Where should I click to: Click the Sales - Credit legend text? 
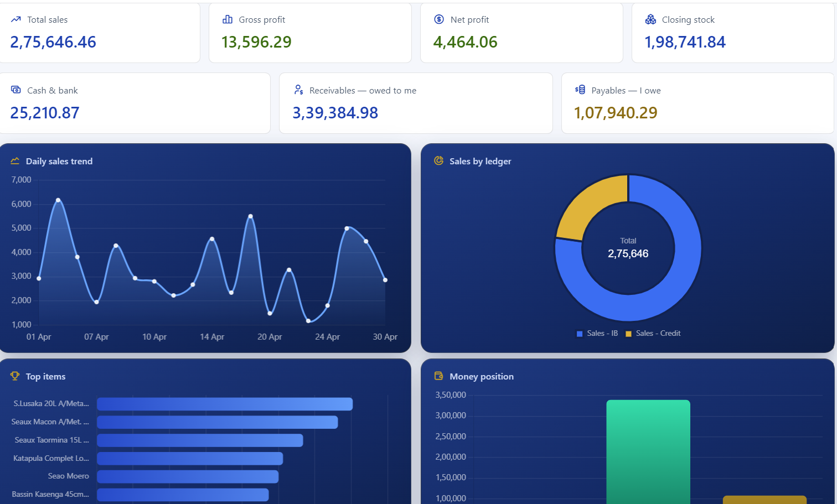pyautogui.click(x=658, y=334)
